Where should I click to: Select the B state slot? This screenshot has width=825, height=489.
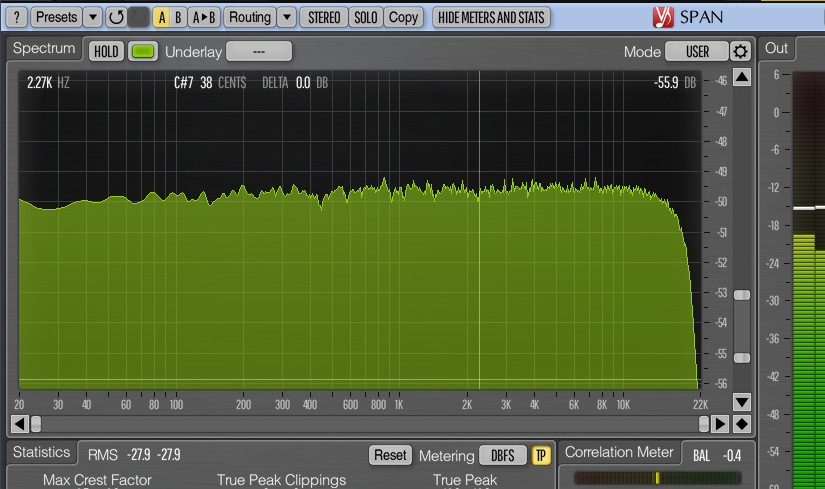tap(178, 17)
